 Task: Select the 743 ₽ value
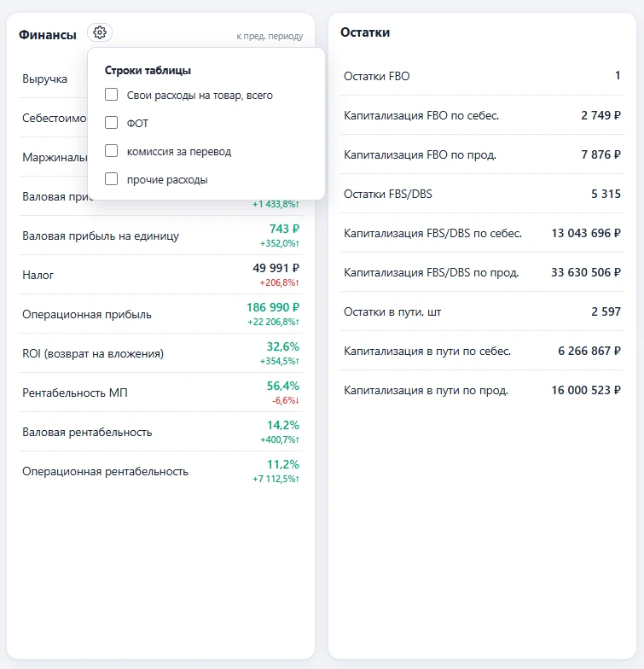(x=284, y=229)
